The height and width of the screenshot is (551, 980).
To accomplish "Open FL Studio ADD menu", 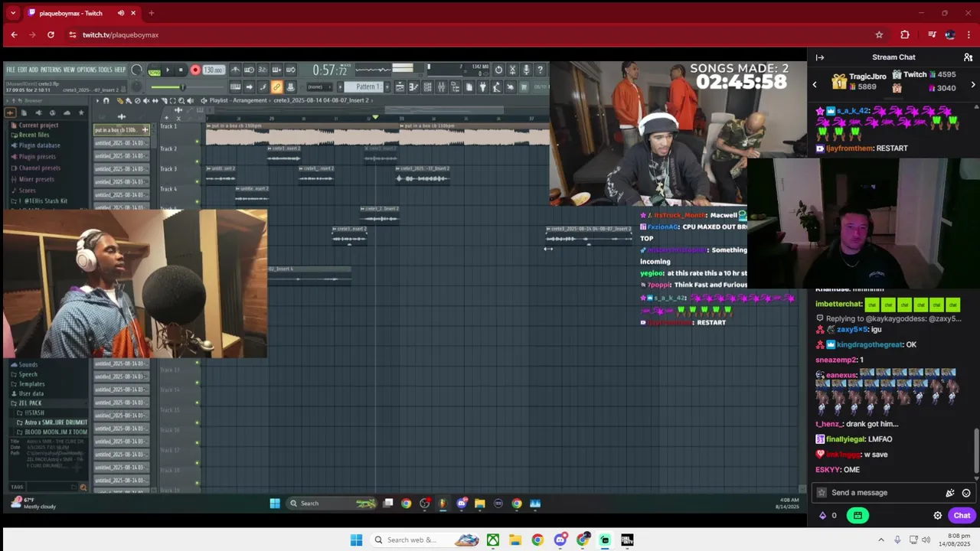I will pyautogui.click(x=34, y=70).
